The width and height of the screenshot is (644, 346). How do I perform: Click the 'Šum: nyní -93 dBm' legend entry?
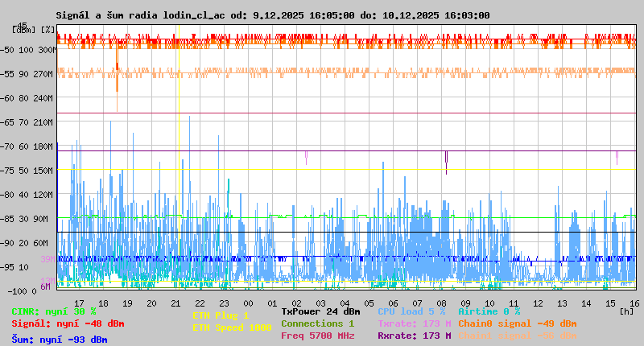[x=60, y=340]
